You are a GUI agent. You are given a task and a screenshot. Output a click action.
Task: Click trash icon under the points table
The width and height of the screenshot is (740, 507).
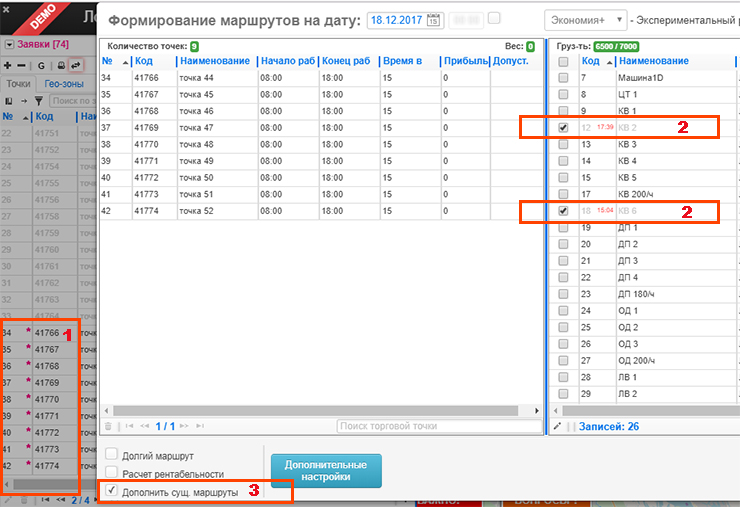pyautogui.click(x=108, y=426)
